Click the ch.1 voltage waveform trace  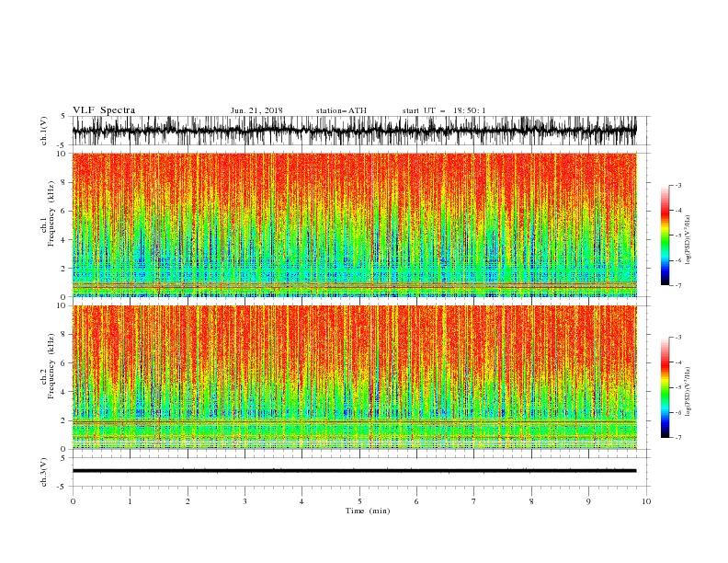click(x=355, y=131)
